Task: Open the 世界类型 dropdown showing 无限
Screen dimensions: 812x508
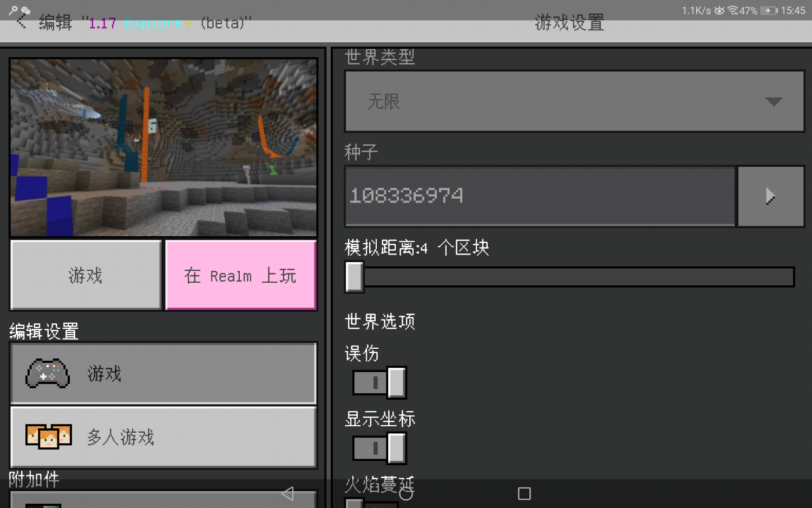Action: tap(574, 101)
